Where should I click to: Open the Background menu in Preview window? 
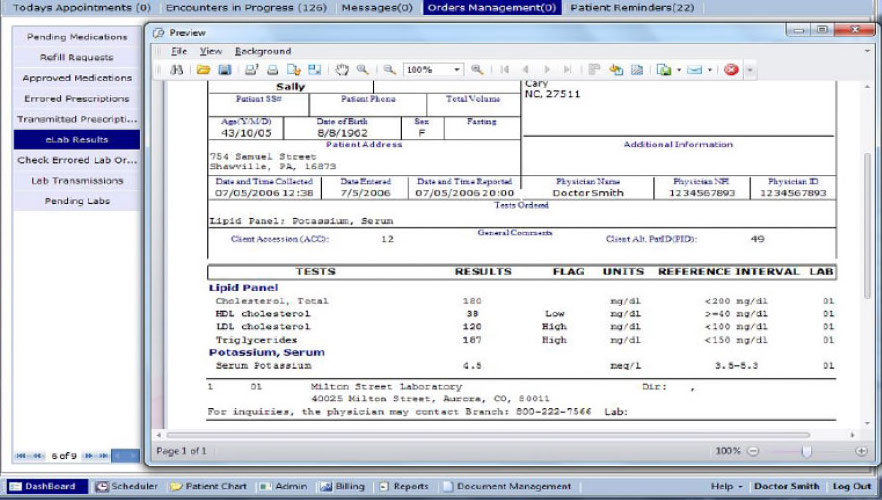[x=263, y=51]
